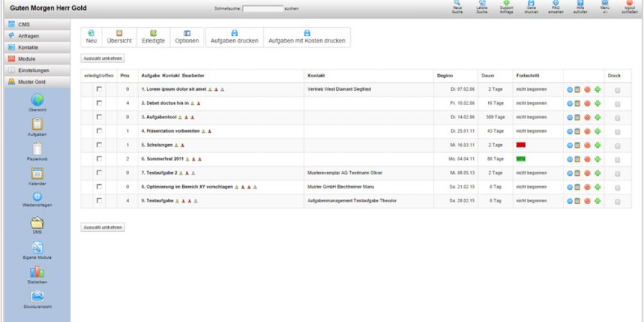The image size is (644, 322).
Task: Click red delete icon for Schulungen row
Action: coord(587,145)
